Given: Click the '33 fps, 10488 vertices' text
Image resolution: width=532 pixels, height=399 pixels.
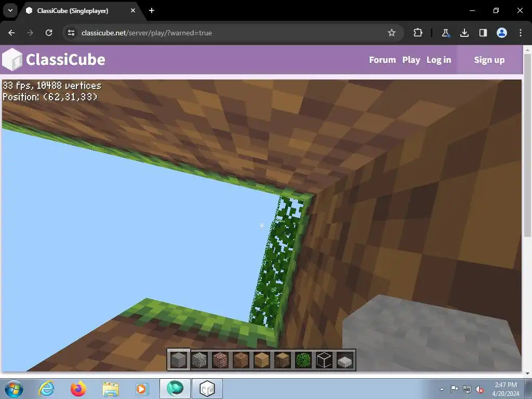Looking at the screenshot, I should click(x=52, y=86).
